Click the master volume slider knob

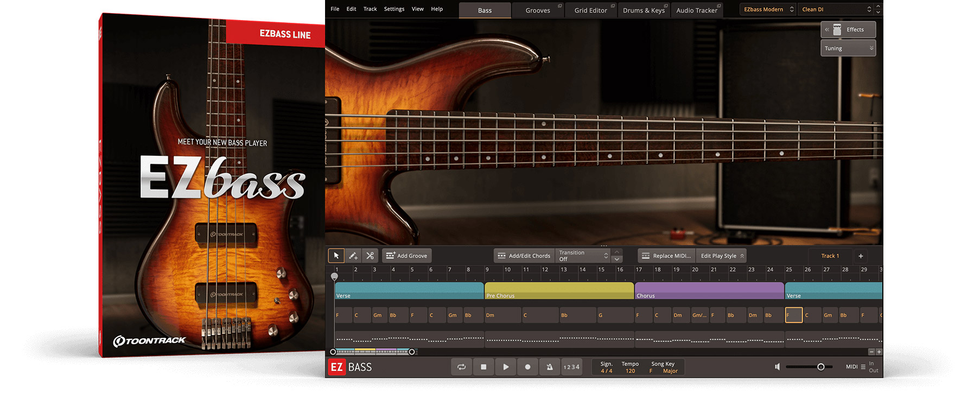click(821, 367)
